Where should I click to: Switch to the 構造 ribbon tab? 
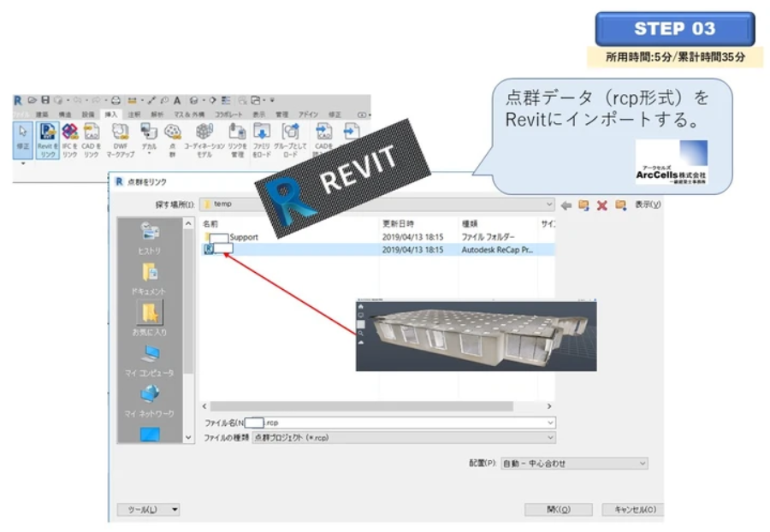point(65,115)
